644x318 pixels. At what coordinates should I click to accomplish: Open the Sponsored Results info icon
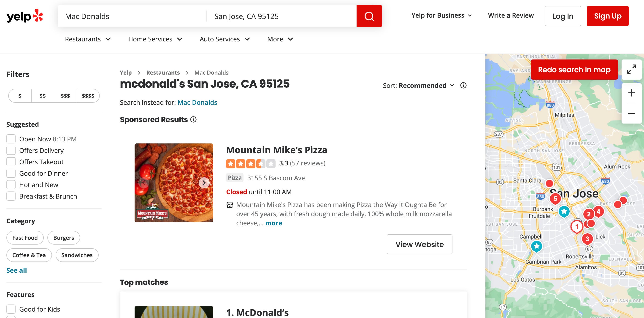point(193,119)
